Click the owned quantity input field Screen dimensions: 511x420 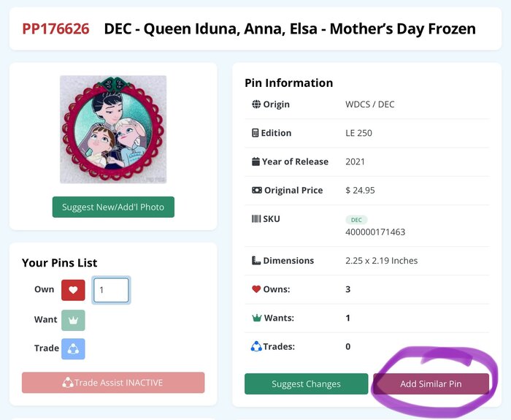pos(111,290)
